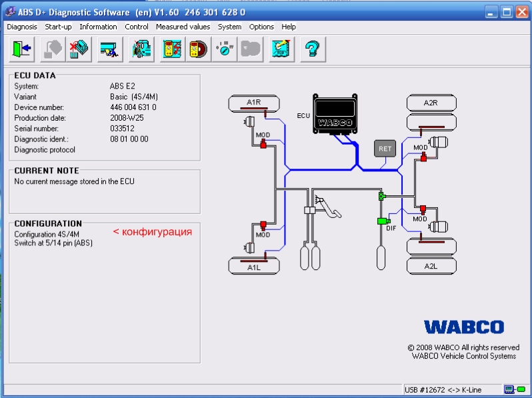Viewport: 532px width, 398px height.
Task: Click the Diagnostic ident '08 01 00 00'
Action: tap(129, 139)
